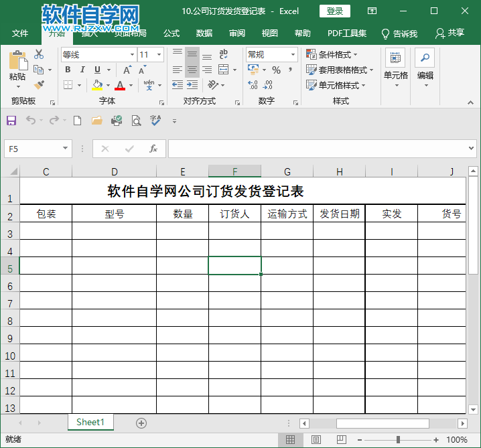The height and width of the screenshot is (448, 481).
Task: Switch to the 公式 tab
Action: (x=171, y=33)
